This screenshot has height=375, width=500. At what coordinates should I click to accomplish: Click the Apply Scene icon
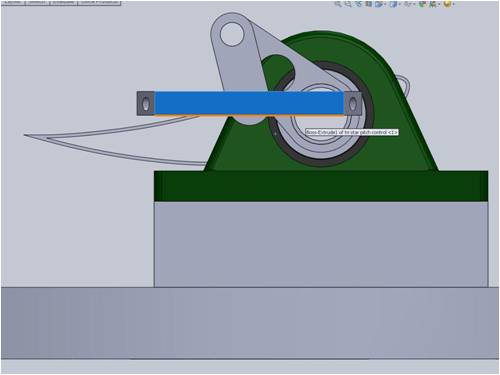(432, 4)
